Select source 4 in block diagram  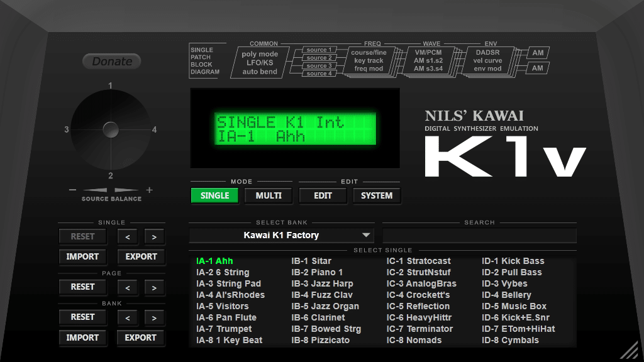tap(319, 74)
